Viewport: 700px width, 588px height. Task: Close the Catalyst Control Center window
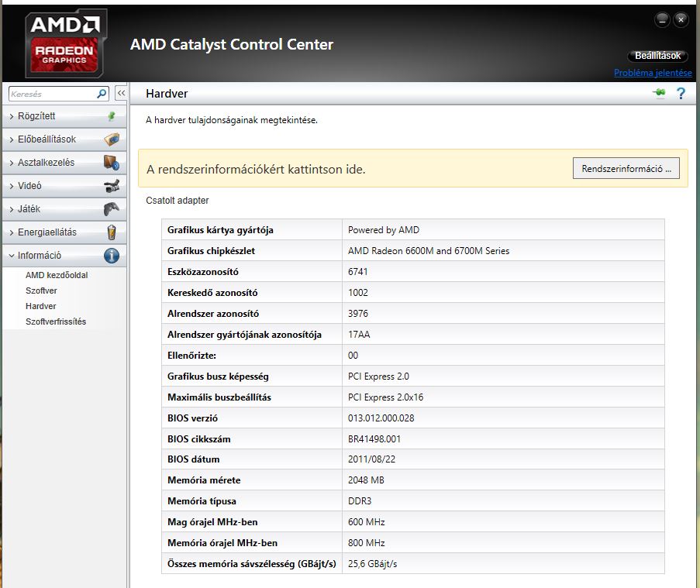pos(681,19)
